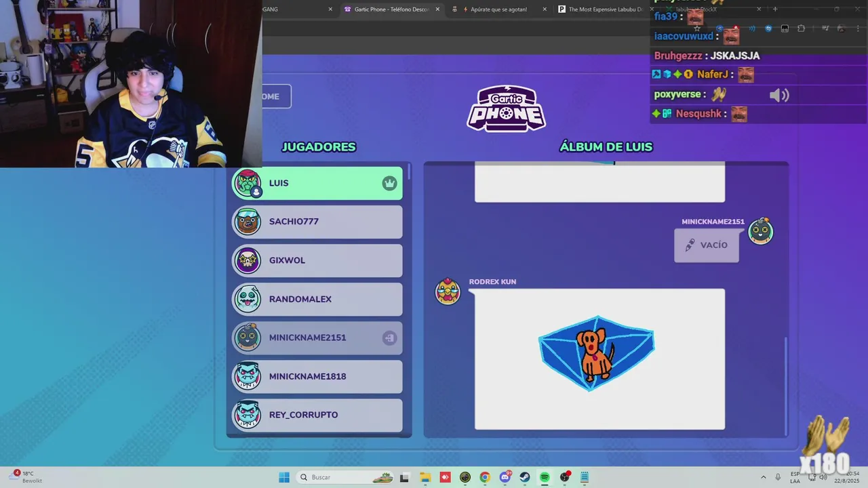This screenshot has width=868, height=488.
Task: Open the Notepad app in taskbar
Action: [x=585, y=477]
